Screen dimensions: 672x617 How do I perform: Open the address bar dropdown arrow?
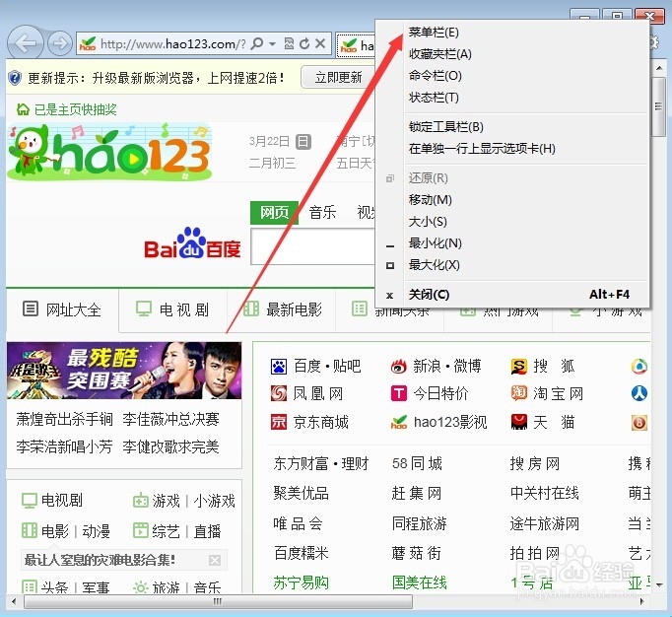pyautogui.click(x=273, y=43)
